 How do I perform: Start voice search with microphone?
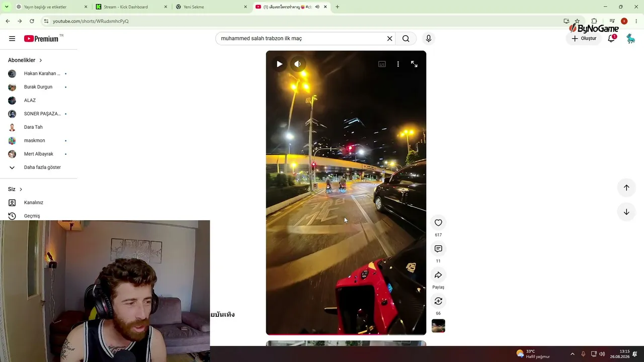[x=429, y=39]
